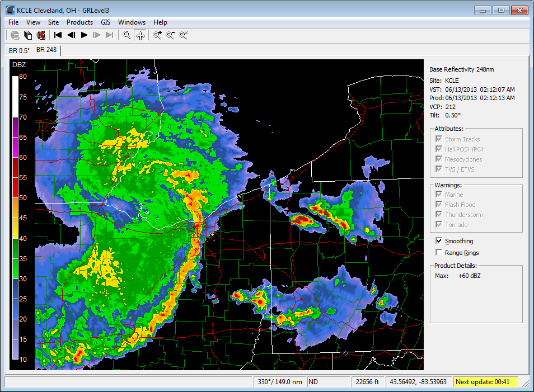Click the grayed-out globe connection icon
534x392 pixels.
coord(15,35)
